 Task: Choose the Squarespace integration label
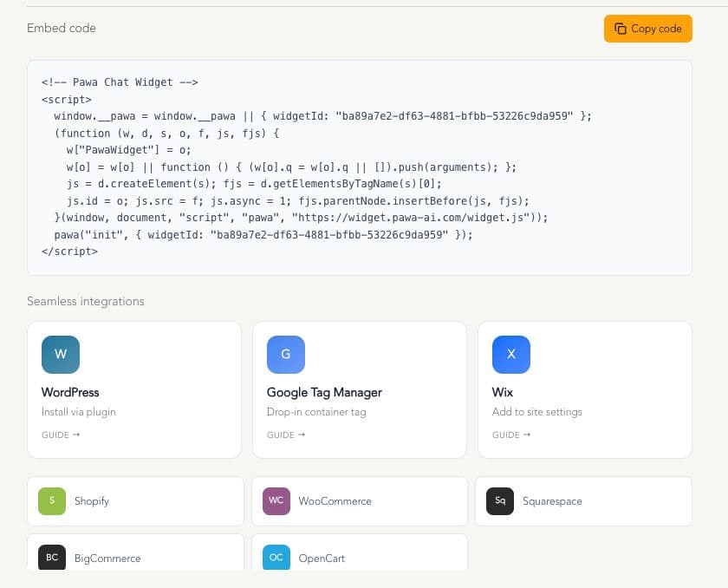[552, 501]
